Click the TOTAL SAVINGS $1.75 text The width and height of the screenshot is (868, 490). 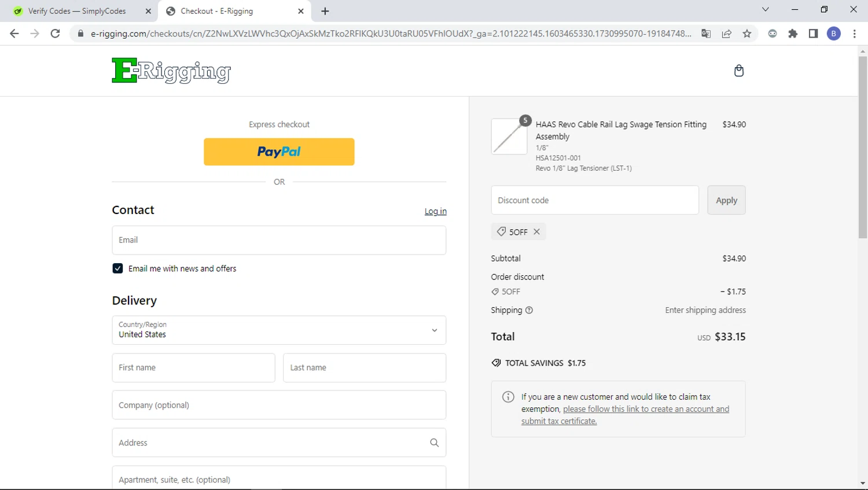coord(545,363)
